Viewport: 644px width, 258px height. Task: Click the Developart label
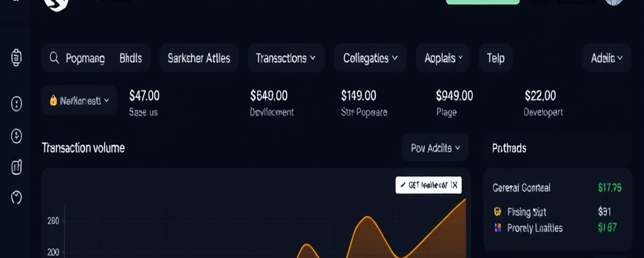(543, 112)
